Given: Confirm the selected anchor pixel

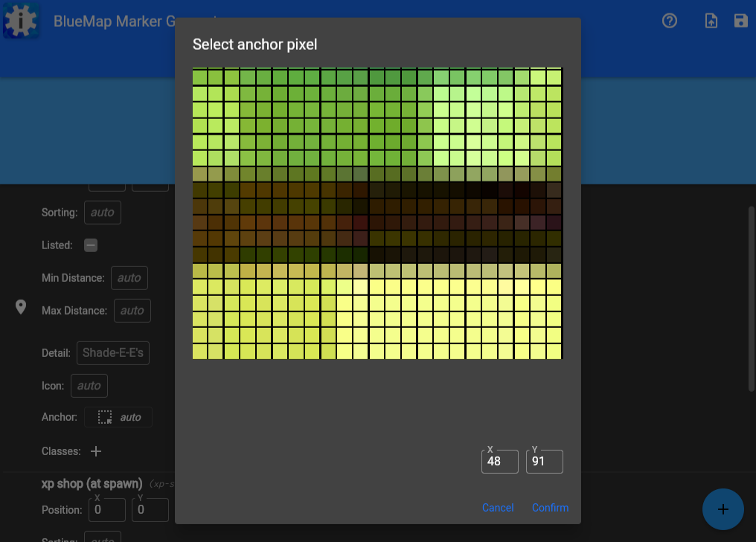Looking at the screenshot, I should (x=550, y=508).
